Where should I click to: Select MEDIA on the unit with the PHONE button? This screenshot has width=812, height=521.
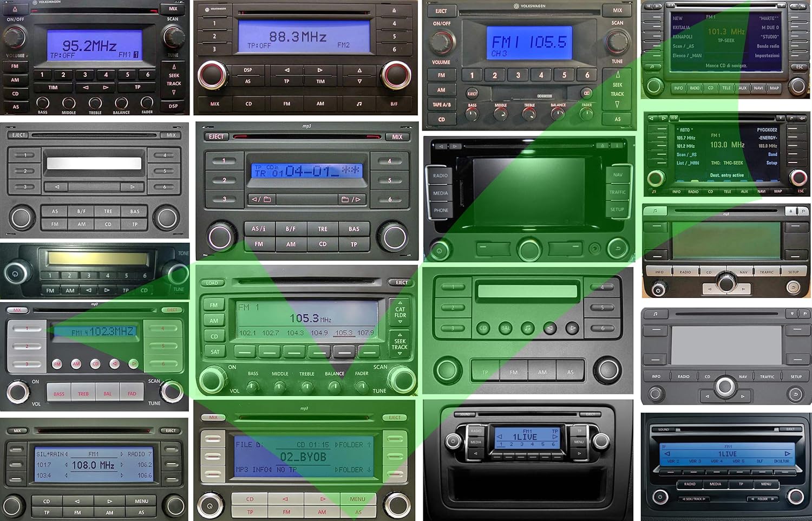(441, 193)
